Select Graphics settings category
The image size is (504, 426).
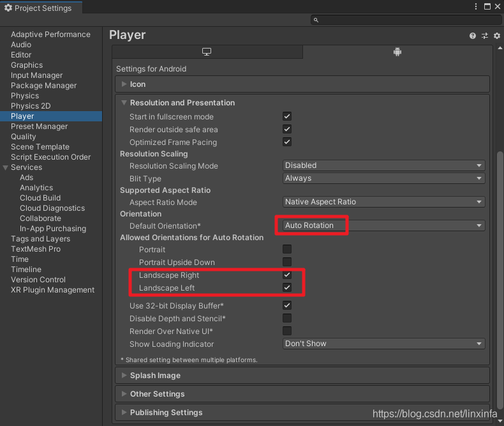pyautogui.click(x=27, y=65)
